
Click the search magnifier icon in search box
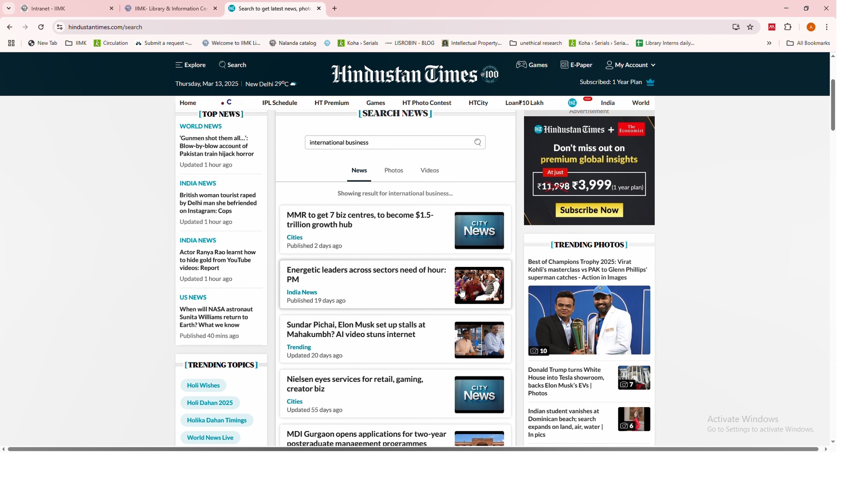click(477, 142)
